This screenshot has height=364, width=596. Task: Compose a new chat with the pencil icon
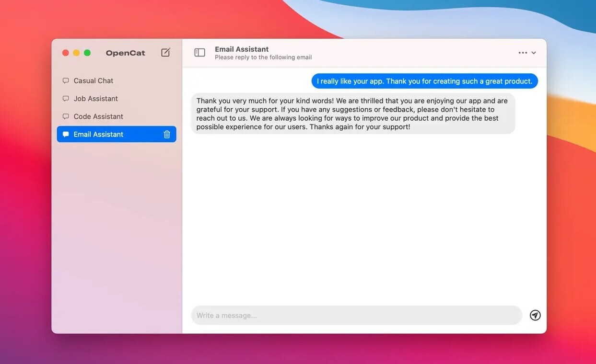(165, 52)
